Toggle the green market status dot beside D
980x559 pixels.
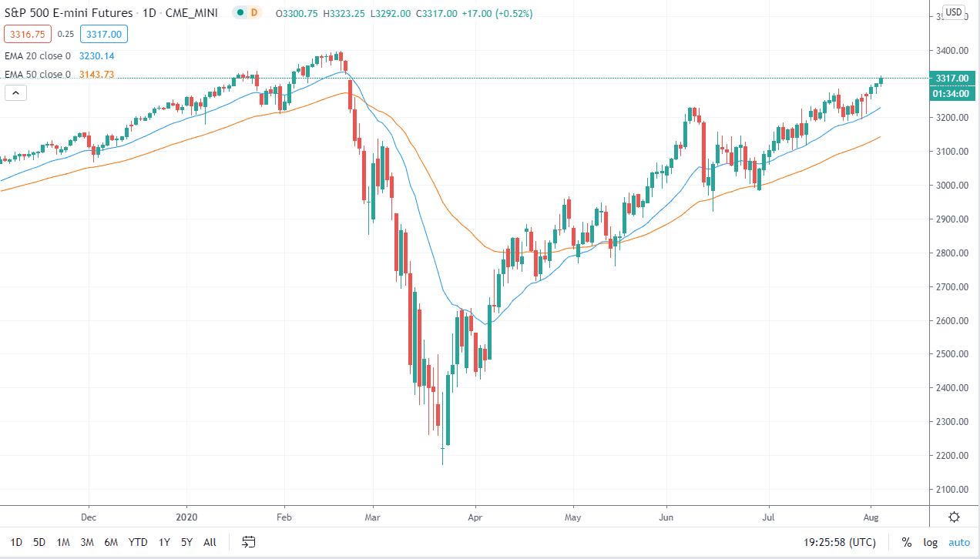click(x=239, y=13)
